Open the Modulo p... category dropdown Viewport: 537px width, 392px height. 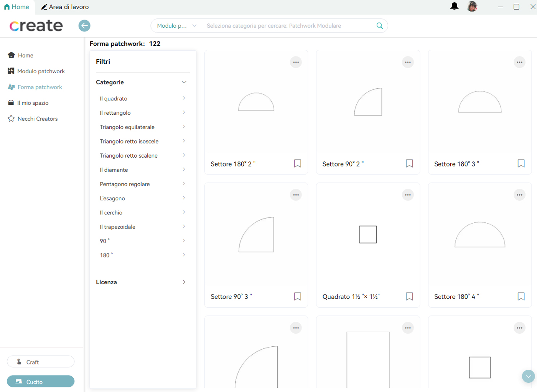click(x=176, y=26)
